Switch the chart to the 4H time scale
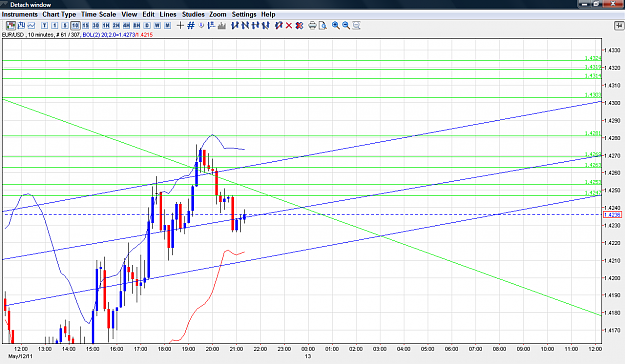The width and height of the screenshot is (625, 364). 127,26
